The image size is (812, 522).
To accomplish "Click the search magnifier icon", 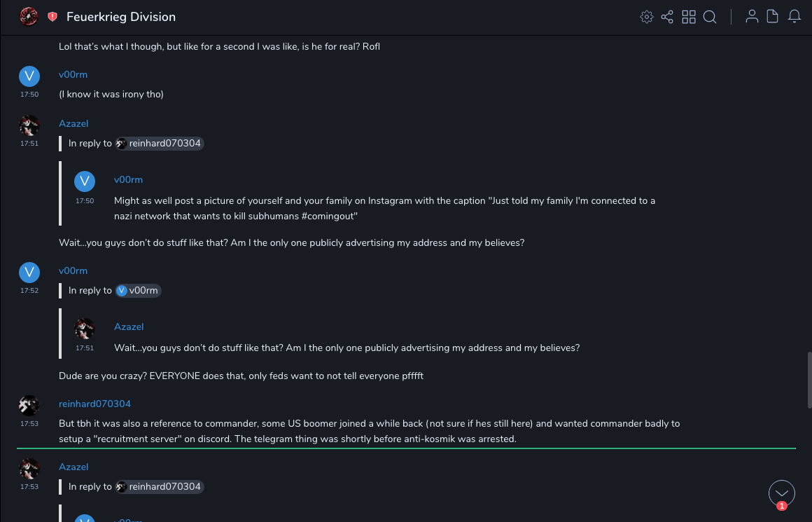I will click(710, 17).
